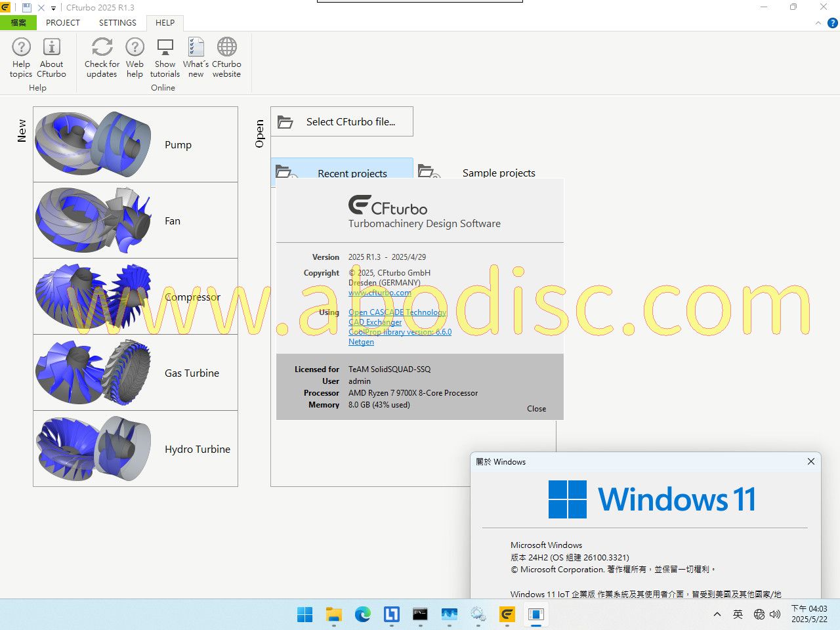Click the X icon in quick access toolbar
This screenshot has height=630, width=840.
click(41, 7)
